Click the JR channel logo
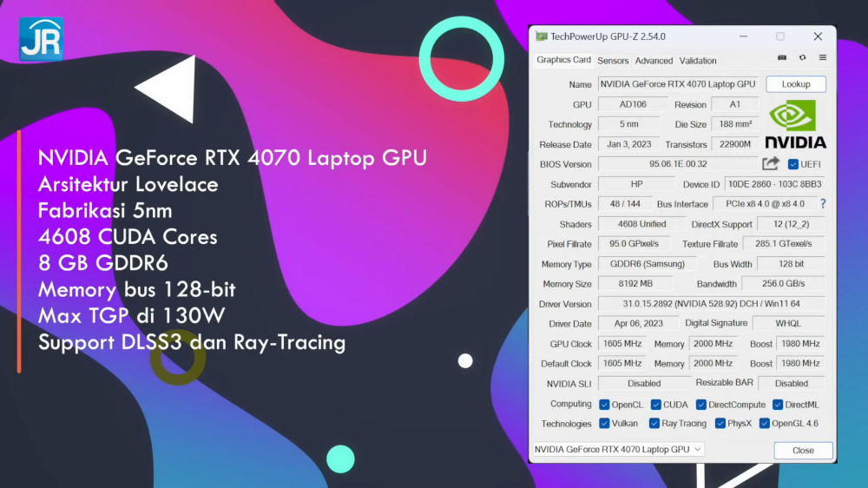Image resolution: width=868 pixels, height=488 pixels. 41,39
